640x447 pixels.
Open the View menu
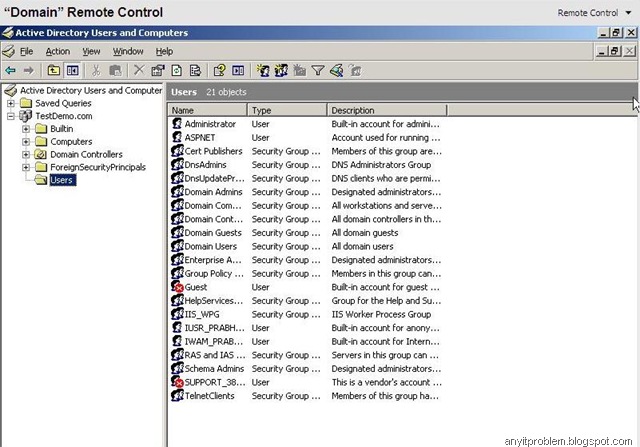pos(91,51)
